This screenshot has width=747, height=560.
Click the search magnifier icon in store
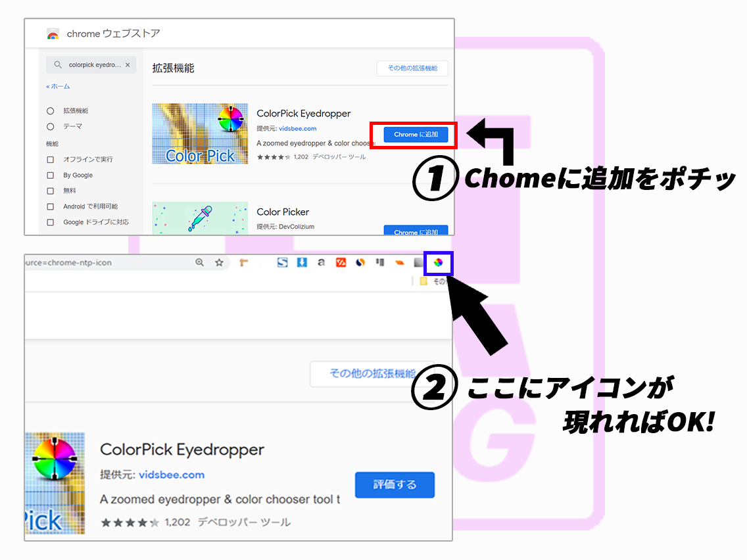coord(58,65)
